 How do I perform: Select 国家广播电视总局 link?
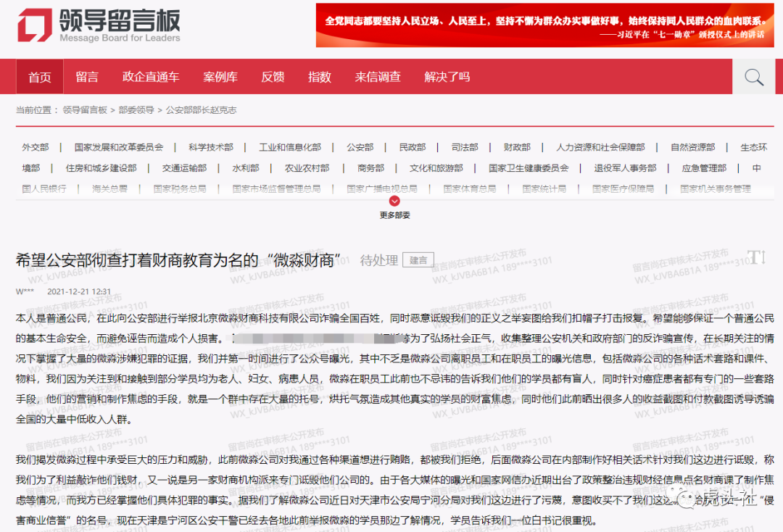(x=382, y=188)
